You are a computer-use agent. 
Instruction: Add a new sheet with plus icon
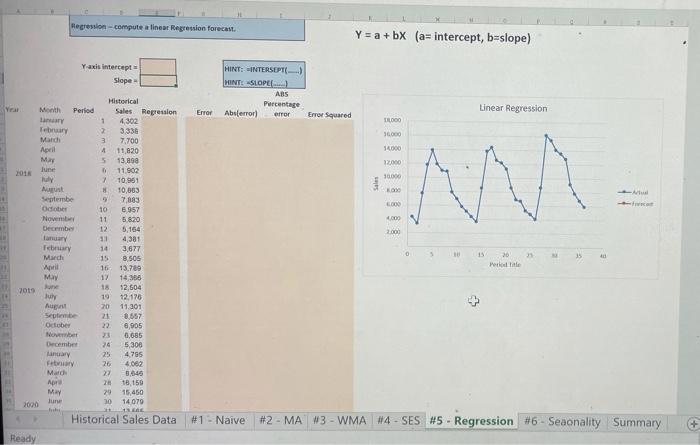[692, 424]
